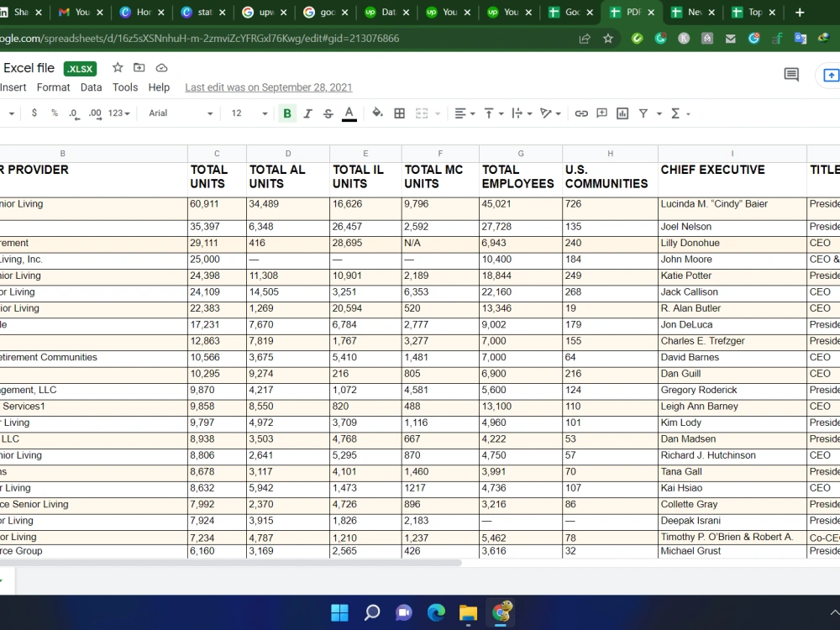Image resolution: width=840 pixels, height=630 pixels.
Task: Toggle italic formatting
Action: [x=307, y=113]
